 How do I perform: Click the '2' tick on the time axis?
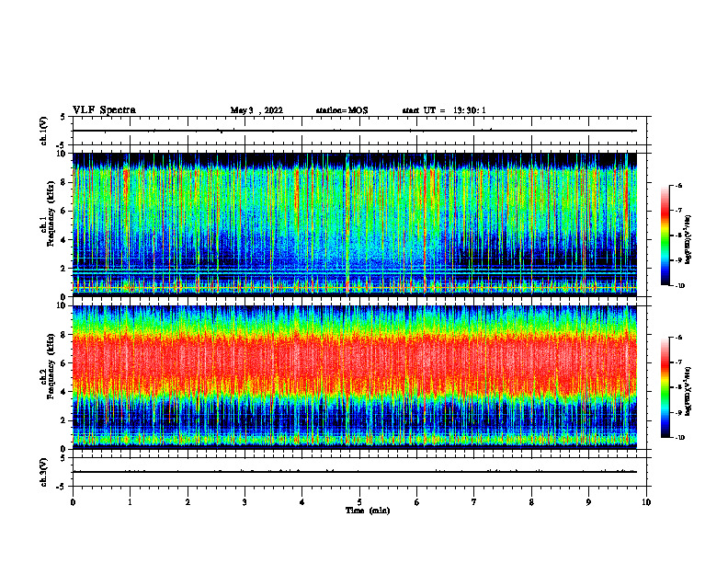pos(188,502)
